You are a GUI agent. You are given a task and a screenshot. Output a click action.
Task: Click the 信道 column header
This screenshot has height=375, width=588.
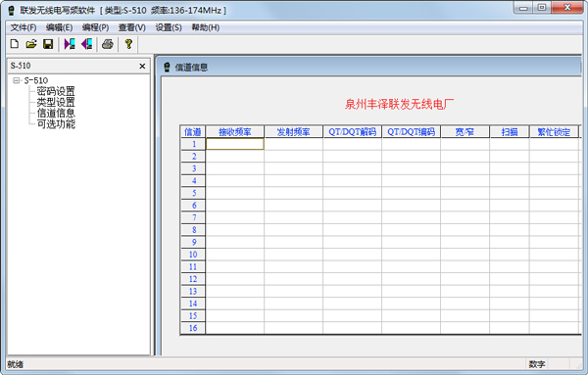point(193,132)
